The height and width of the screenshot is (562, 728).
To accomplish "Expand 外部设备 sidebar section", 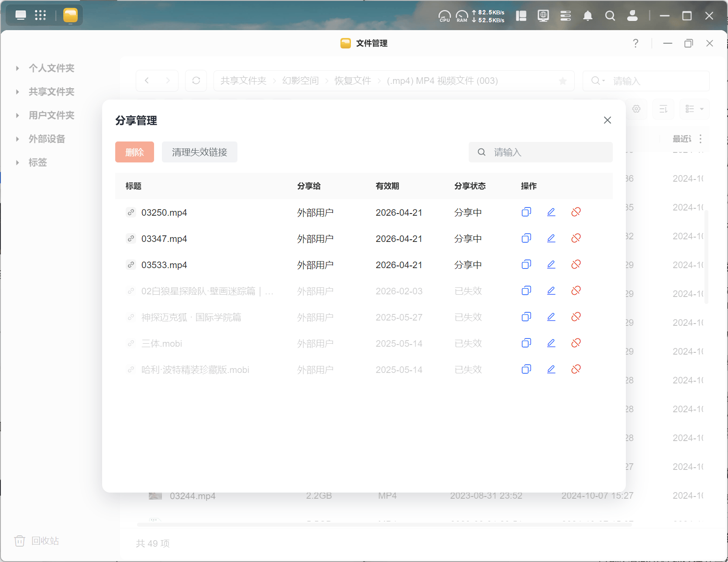I will tap(17, 139).
